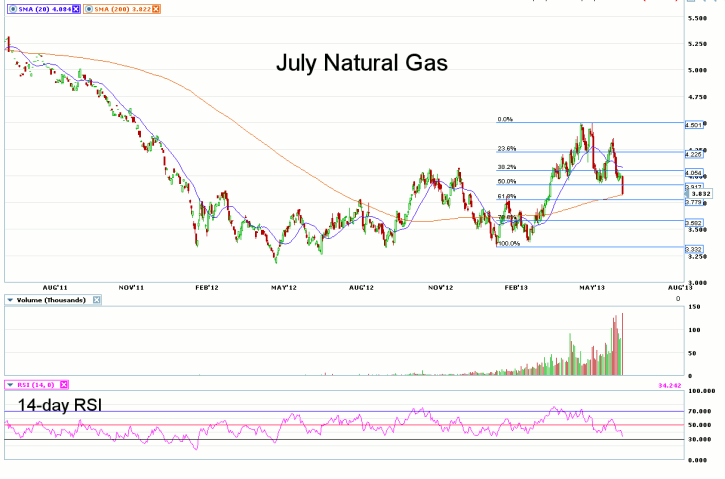Select the 100.0% Fibonacci retracement label
Viewport: 725px width, 479px height.
[x=508, y=243]
